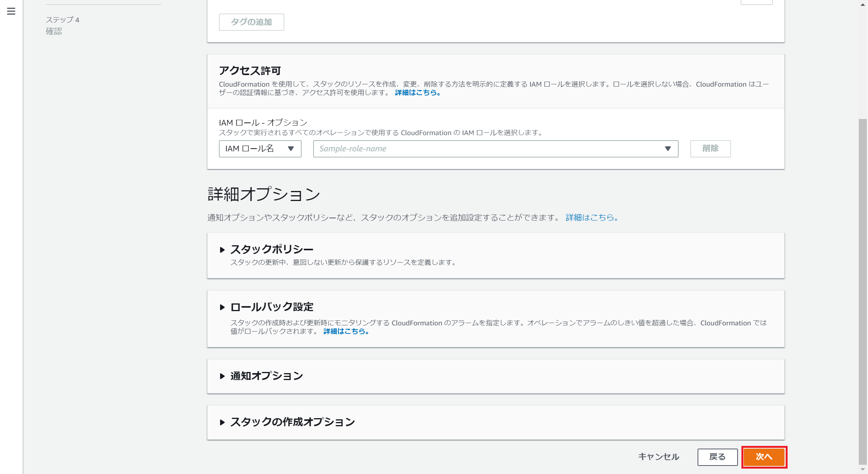
Task: Expand the 通知オプション section
Action: coord(222,376)
